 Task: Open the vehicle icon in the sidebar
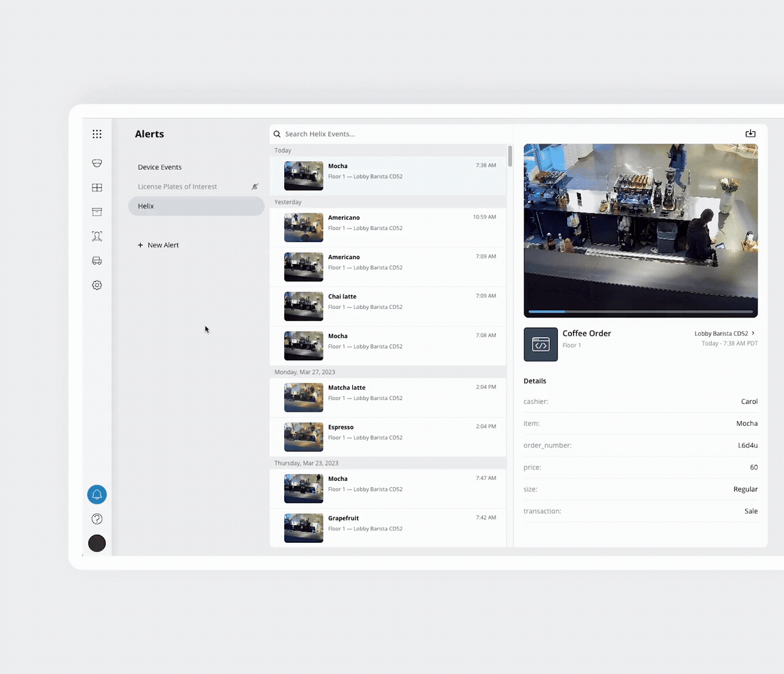97,260
